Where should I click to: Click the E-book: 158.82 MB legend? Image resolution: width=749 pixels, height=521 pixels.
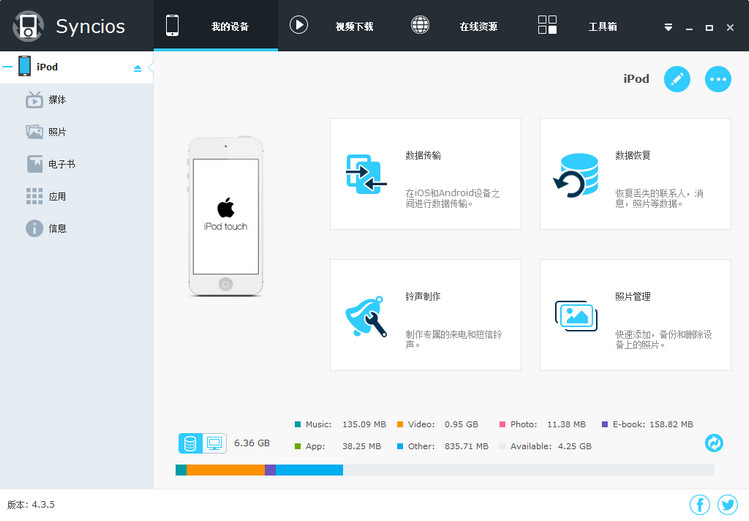coord(647,424)
